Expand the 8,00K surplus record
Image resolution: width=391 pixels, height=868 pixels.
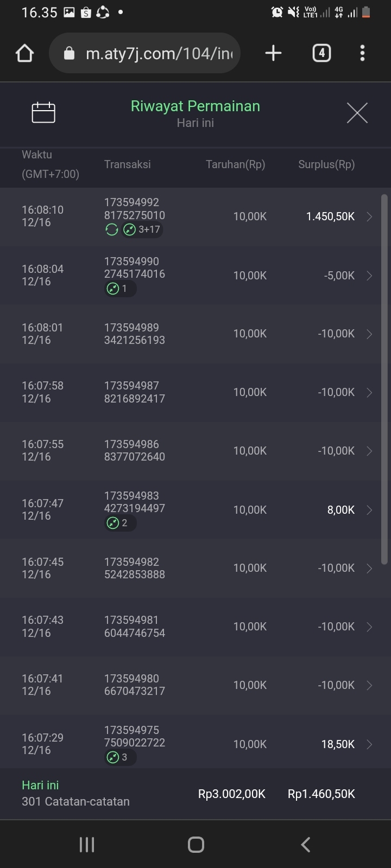369,510
